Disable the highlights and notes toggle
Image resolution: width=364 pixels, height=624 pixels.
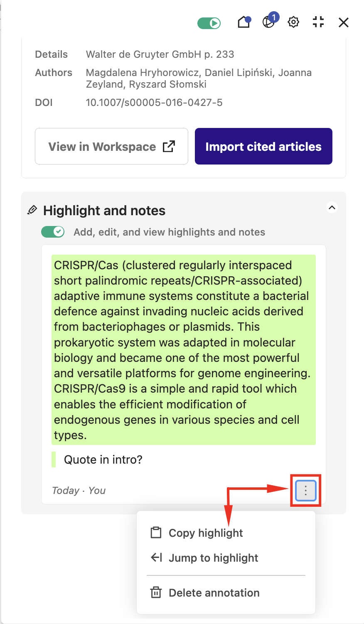[x=53, y=232]
